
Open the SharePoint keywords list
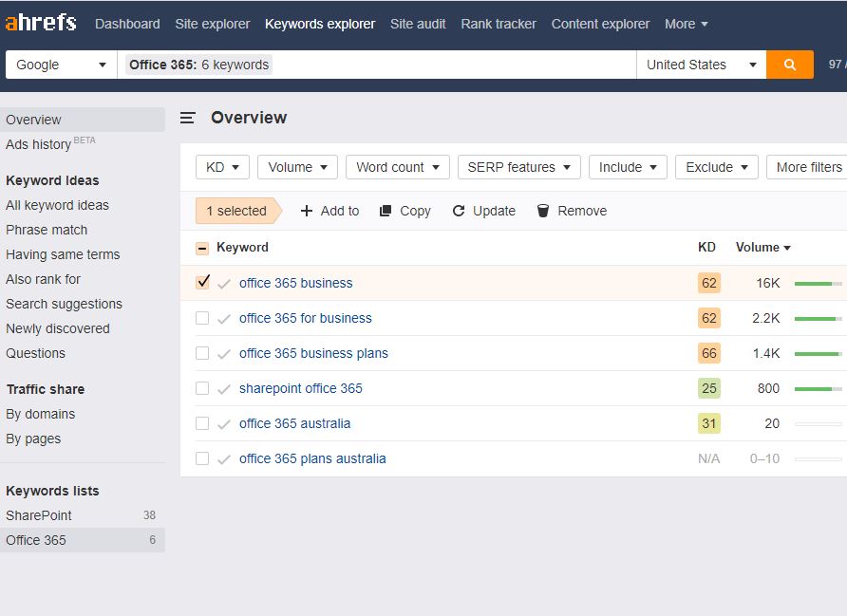[x=83, y=515]
